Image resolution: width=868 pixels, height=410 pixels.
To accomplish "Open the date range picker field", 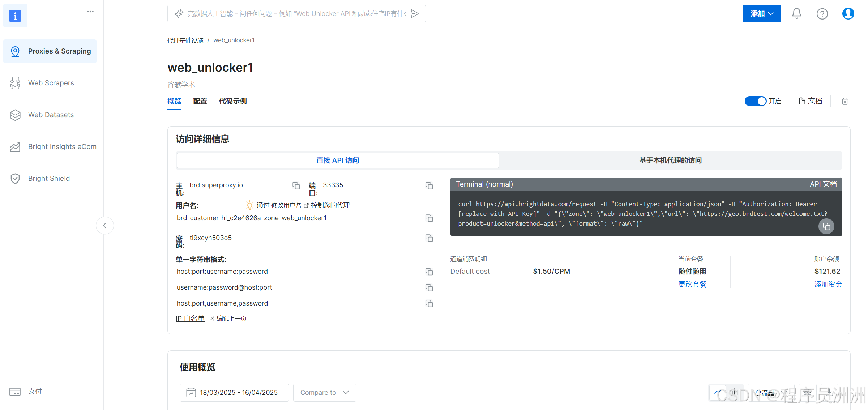I will 234,393.
